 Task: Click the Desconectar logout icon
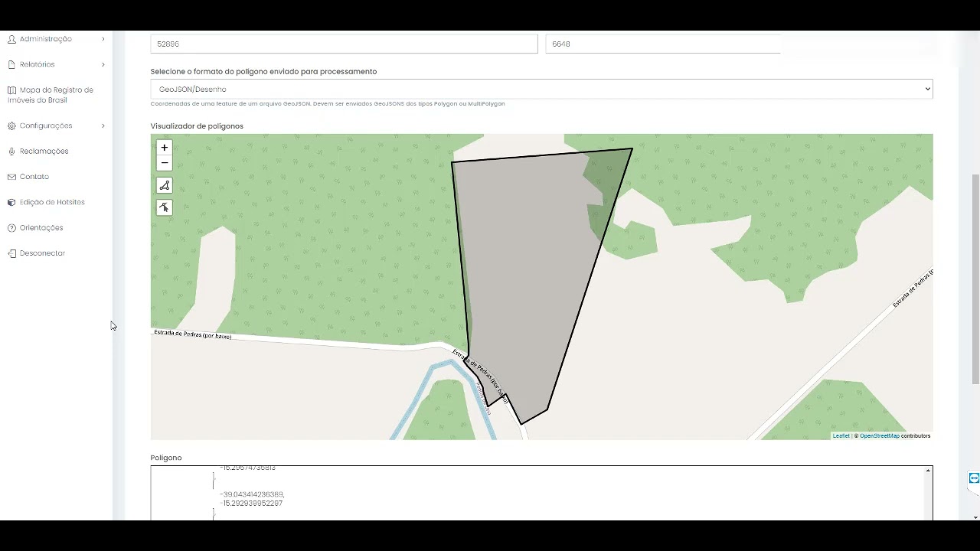point(11,253)
